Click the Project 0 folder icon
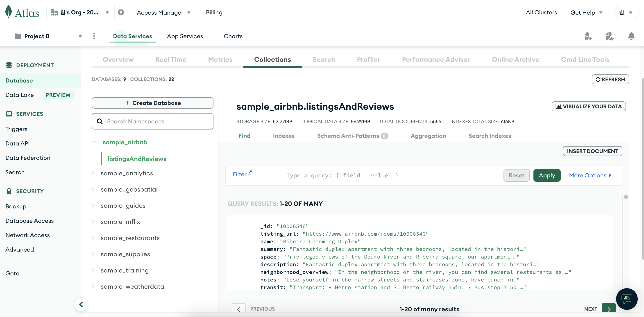 point(18,36)
